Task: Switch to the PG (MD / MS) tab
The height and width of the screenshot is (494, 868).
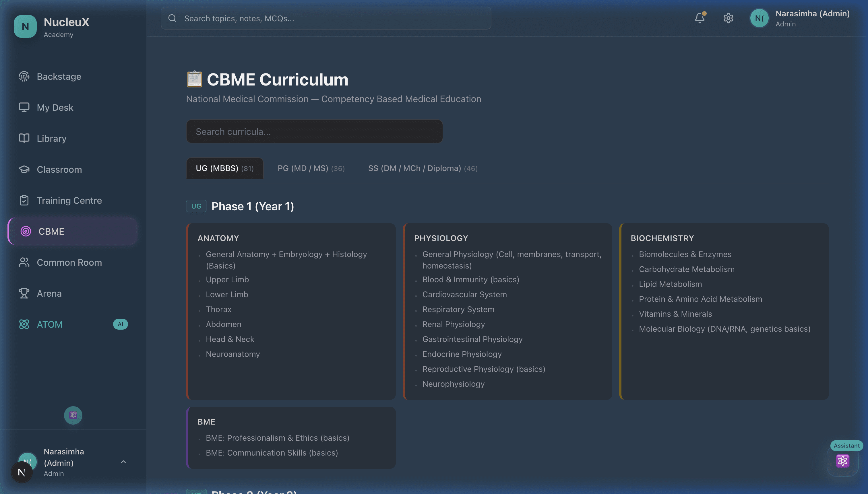Action: [x=311, y=168]
